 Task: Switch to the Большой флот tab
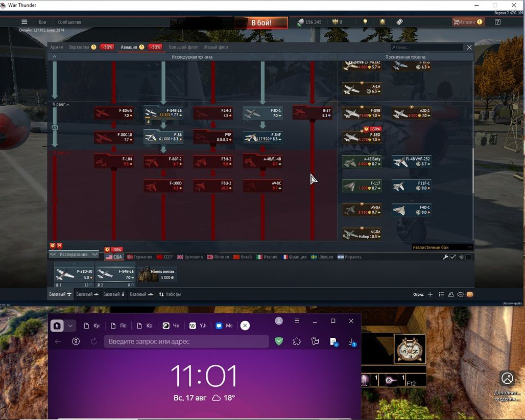(183, 47)
